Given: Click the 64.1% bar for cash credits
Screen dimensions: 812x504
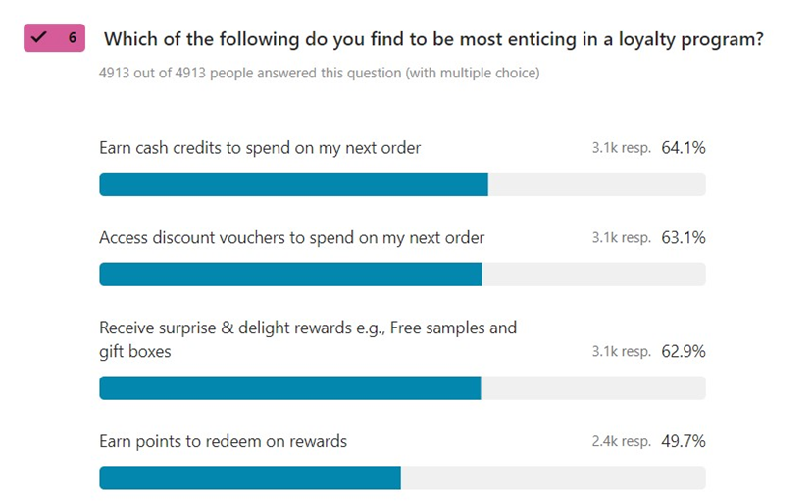Looking at the screenshot, I should pos(402,184).
